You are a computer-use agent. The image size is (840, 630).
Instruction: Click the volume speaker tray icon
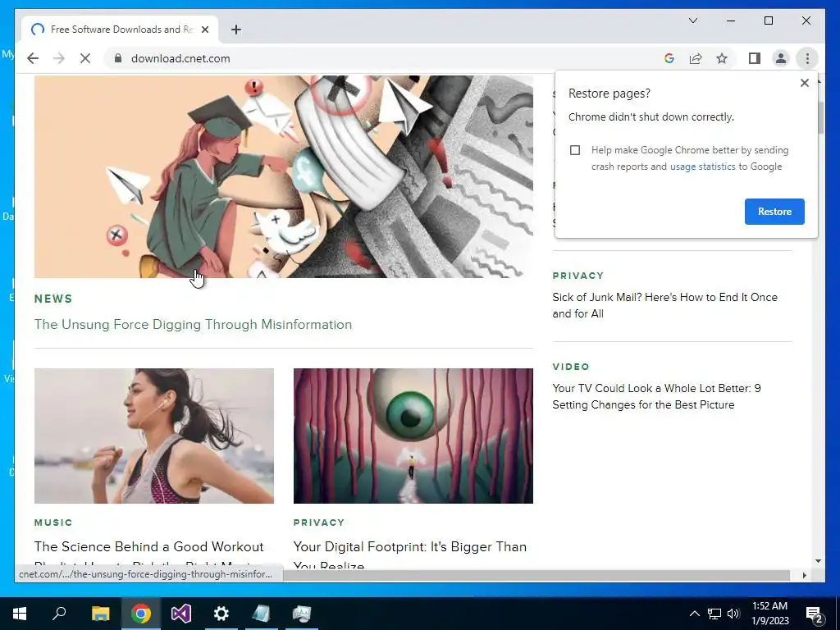733,614
